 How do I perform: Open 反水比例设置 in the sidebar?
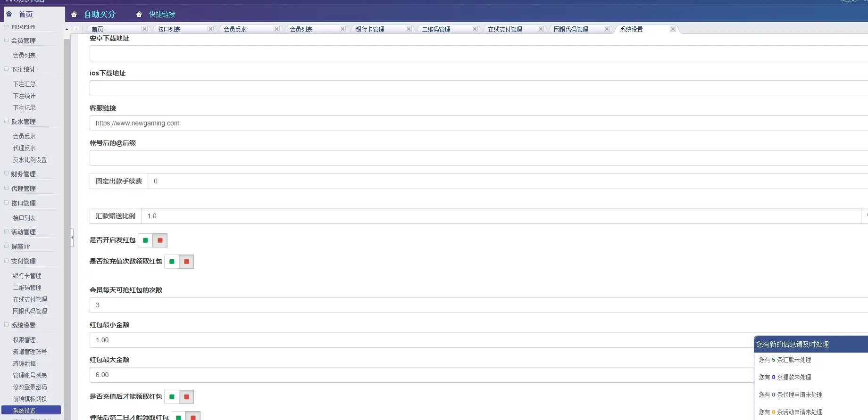point(30,160)
